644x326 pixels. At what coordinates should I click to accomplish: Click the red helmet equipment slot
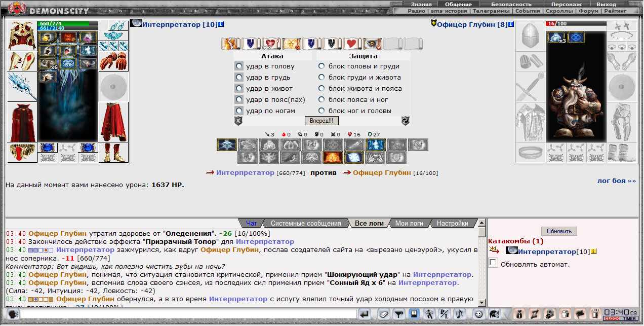pyautogui.click(x=22, y=35)
